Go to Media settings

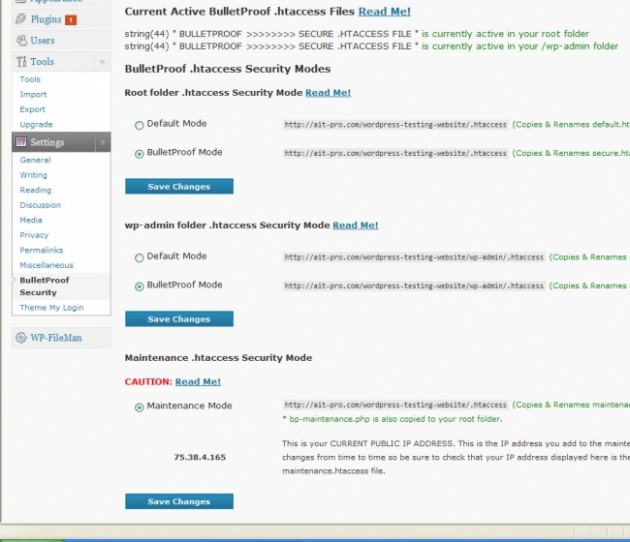coord(31,220)
